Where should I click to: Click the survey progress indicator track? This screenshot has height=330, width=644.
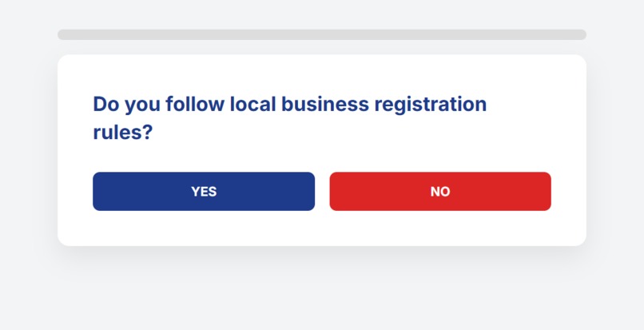click(322, 34)
